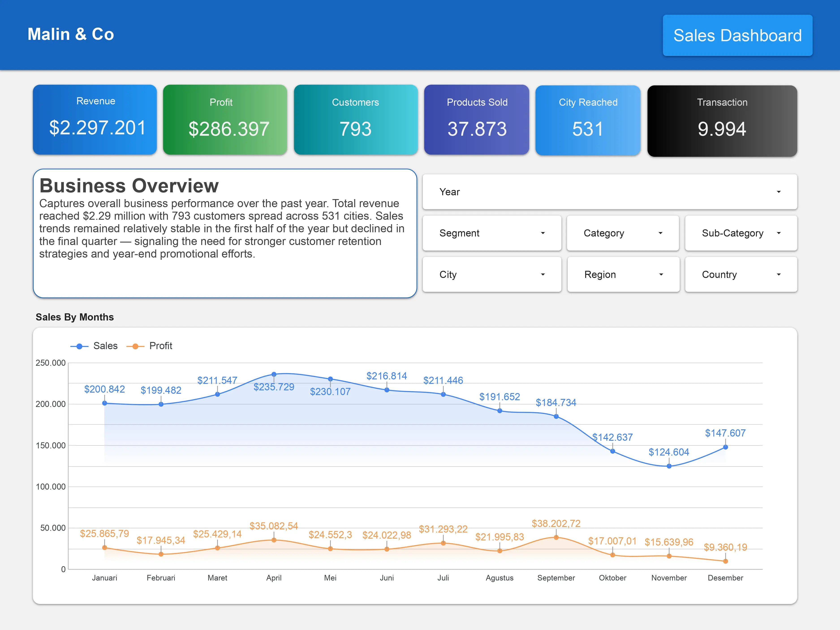
Task: Expand the Sub-Category filter
Action: 741,233
